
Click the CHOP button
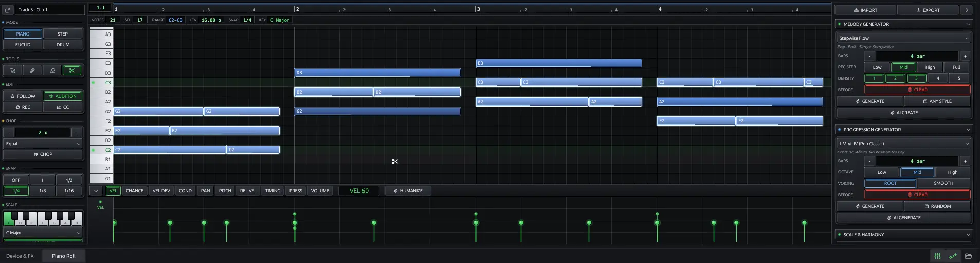tap(43, 154)
